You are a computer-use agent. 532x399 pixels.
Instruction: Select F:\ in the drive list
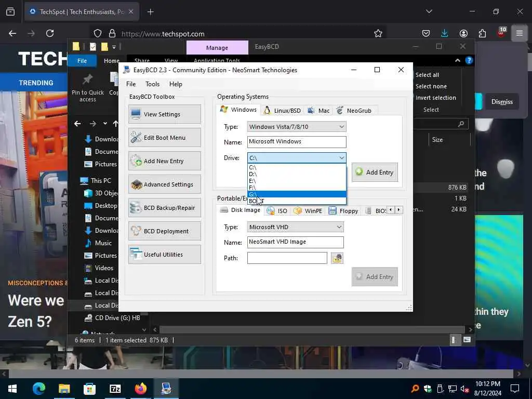pyautogui.click(x=297, y=188)
